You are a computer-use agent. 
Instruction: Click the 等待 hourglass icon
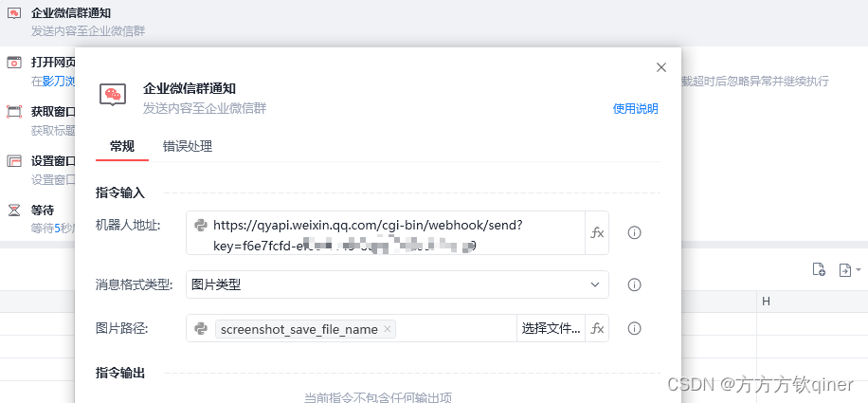(14, 211)
